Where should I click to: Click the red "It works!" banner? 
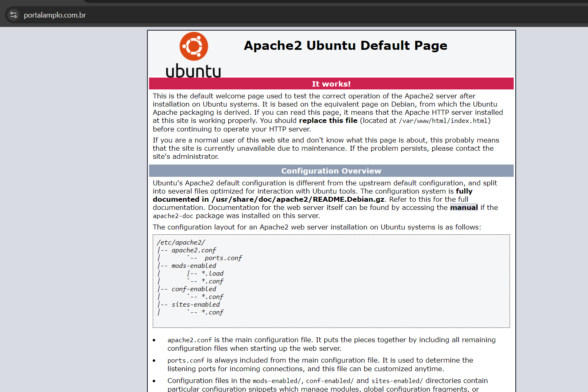[x=331, y=84]
